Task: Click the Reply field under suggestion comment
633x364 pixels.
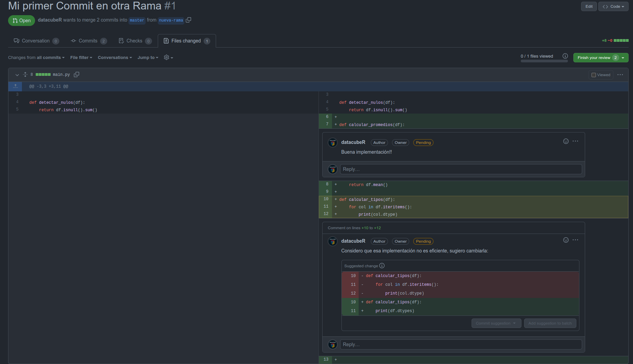Action: pyautogui.click(x=461, y=344)
